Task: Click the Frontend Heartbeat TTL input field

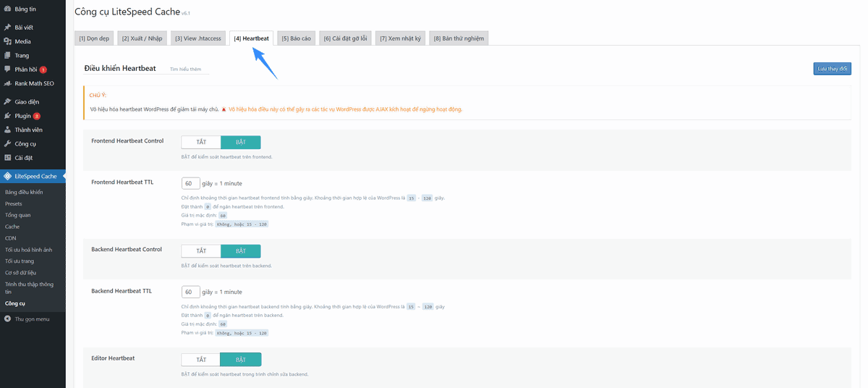Action: [x=191, y=183]
